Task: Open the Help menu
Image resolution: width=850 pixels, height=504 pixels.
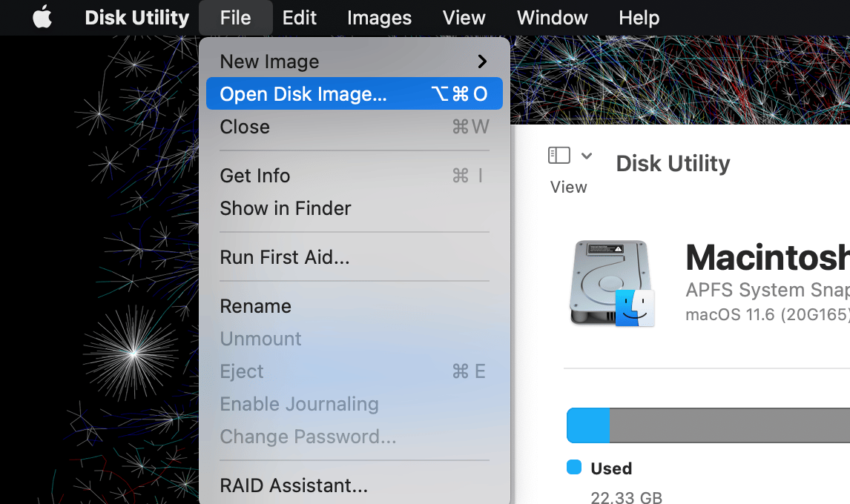Action: pos(639,18)
